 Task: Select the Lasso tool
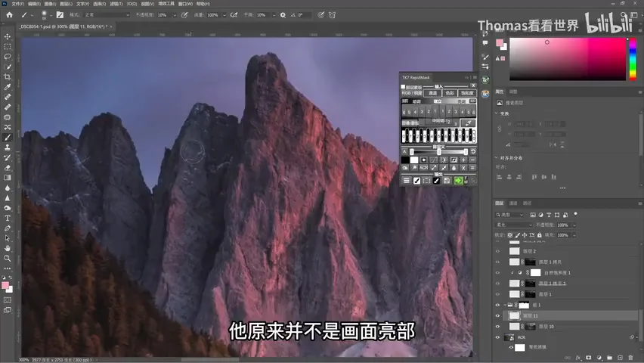[8, 57]
